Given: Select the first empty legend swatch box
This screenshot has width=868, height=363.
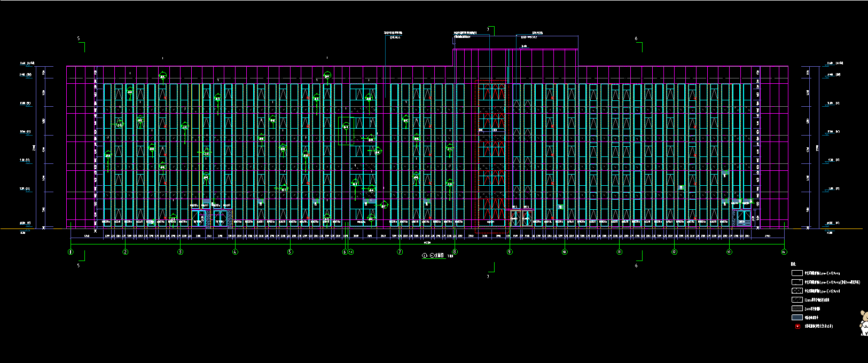Looking at the screenshot, I should (x=797, y=273).
